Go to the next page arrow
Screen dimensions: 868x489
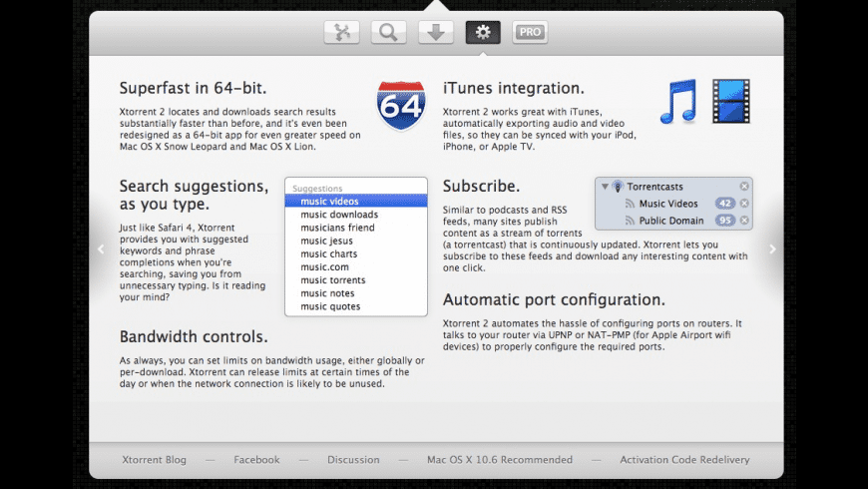(772, 249)
